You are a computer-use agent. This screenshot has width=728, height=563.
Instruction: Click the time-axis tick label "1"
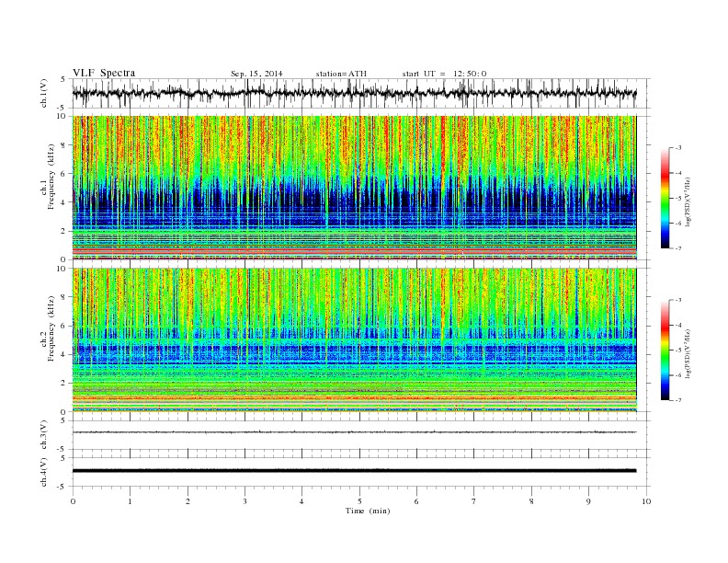click(130, 501)
